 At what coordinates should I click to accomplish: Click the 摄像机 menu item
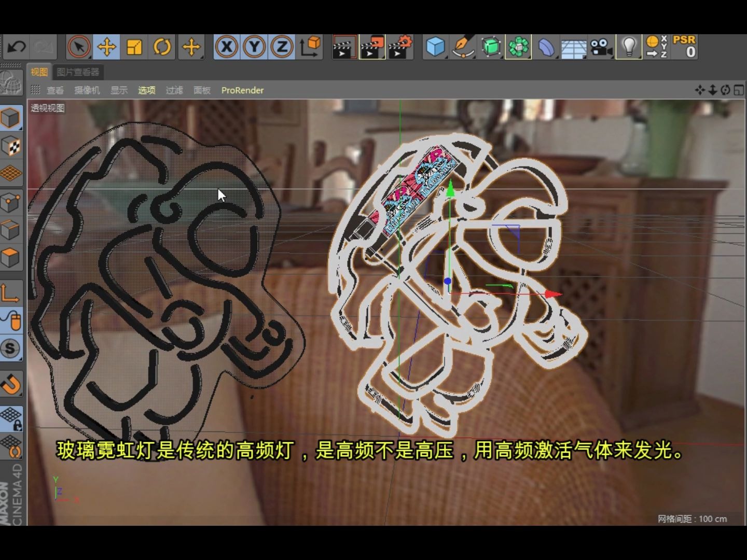(88, 90)
